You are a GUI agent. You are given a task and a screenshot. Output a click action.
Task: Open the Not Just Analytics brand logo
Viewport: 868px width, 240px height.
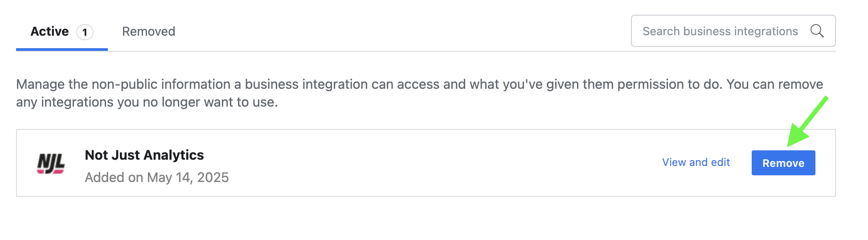click(51, 163)
